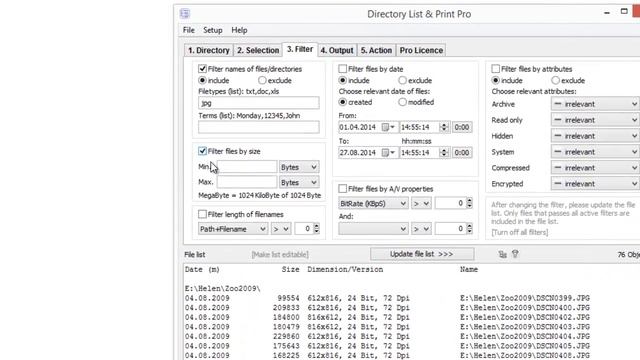640x360 pixels.
Task: Open Read only attribute dropdown
Action: [595, 120]
